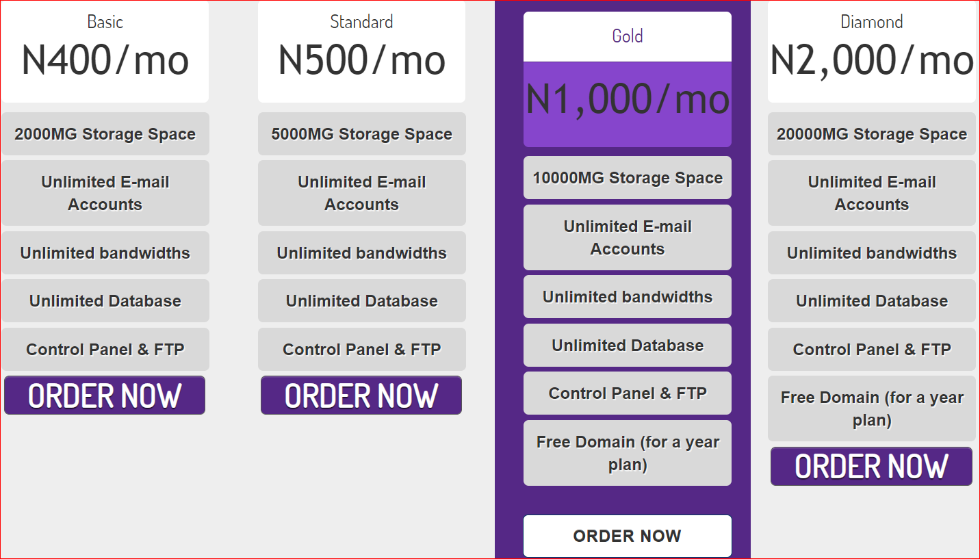Click Diamond's Control Panel & FTP box
Image resolution: width=980 pixels, height=559 pixels.
tap(871, 350)
